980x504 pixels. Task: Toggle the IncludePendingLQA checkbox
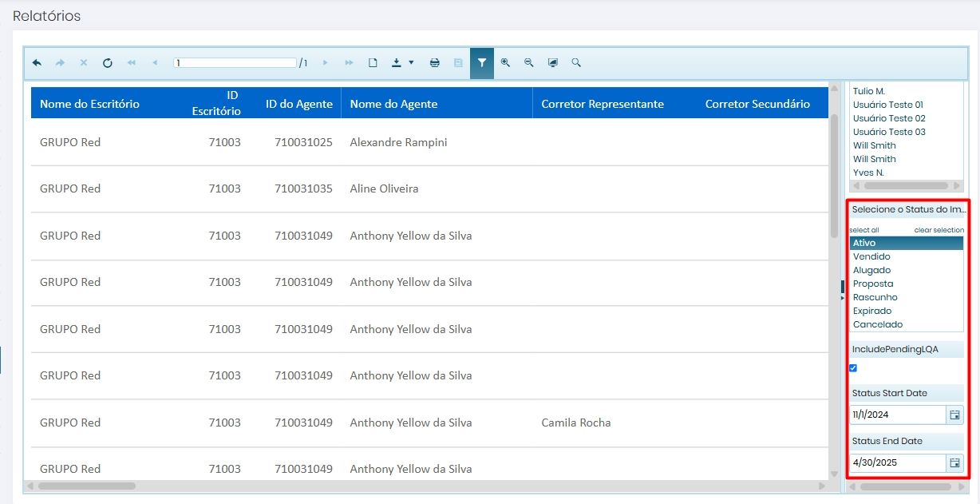click(853, 368)
